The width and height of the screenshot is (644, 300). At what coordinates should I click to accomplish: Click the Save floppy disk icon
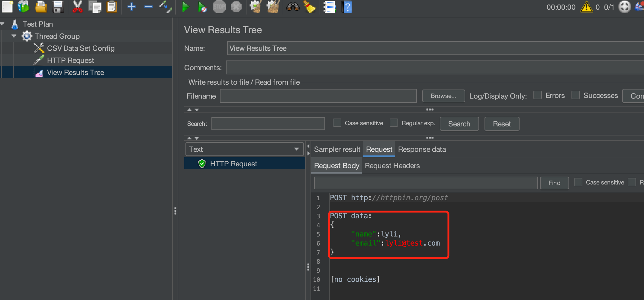(x=58, y=7)
